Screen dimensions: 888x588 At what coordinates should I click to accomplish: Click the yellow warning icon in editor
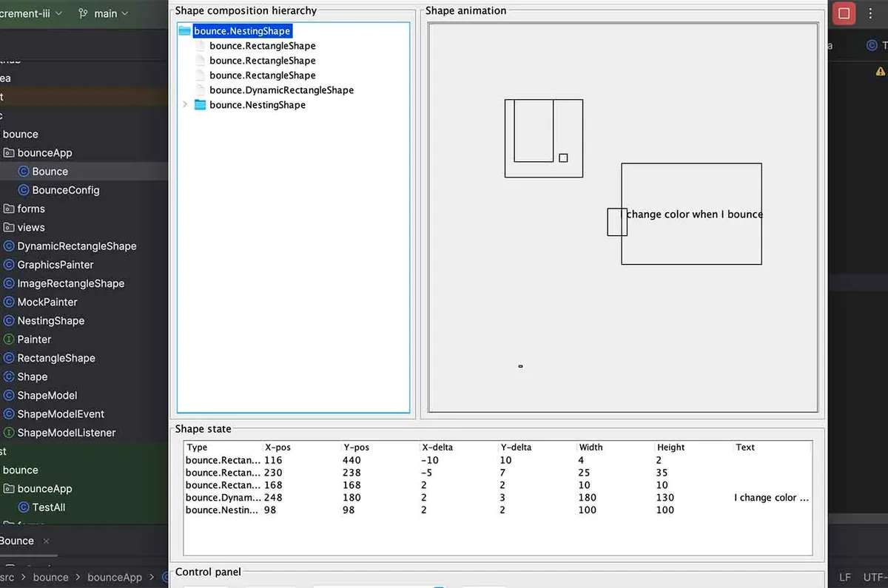tap(881, 72)
